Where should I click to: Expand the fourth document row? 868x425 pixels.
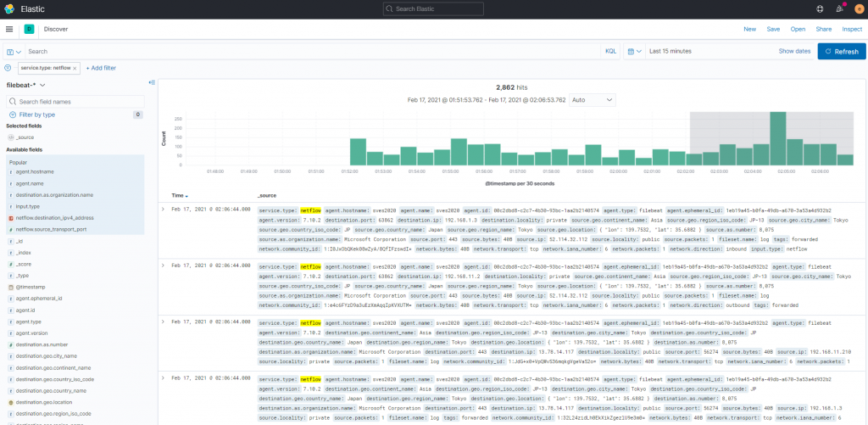(163, 377)
